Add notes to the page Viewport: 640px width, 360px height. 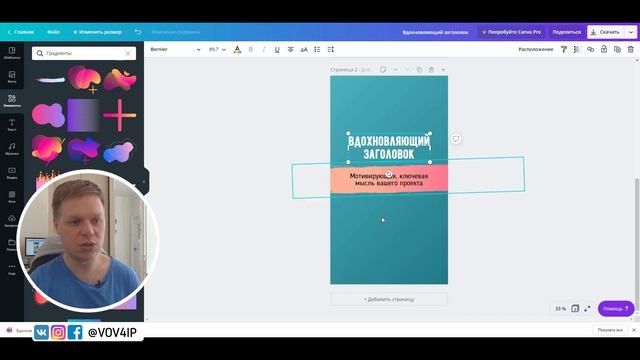coord(383,70)
